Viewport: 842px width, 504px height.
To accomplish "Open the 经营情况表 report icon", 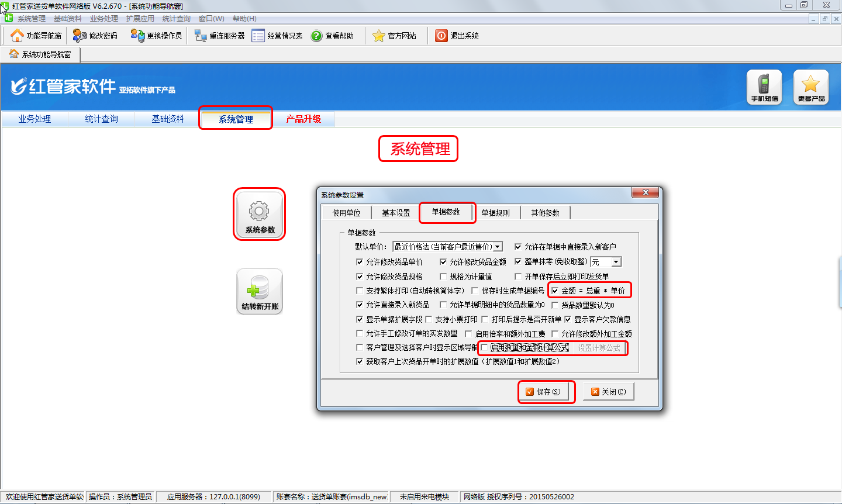I will 258,36.
